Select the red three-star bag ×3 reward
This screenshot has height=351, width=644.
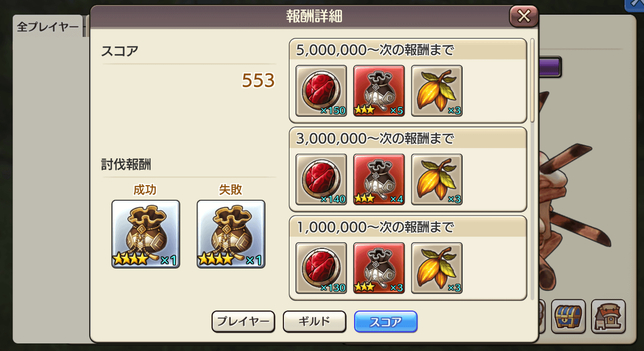click(379, 268)
